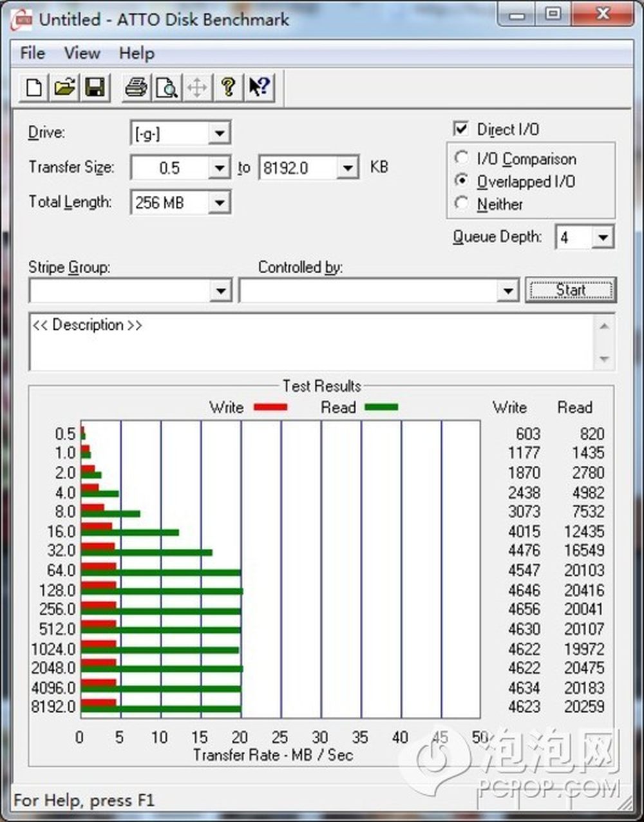This screenshot has height=822, width=644.
Task: Click the green read bar for 8192.0
Action: [161, 711]
